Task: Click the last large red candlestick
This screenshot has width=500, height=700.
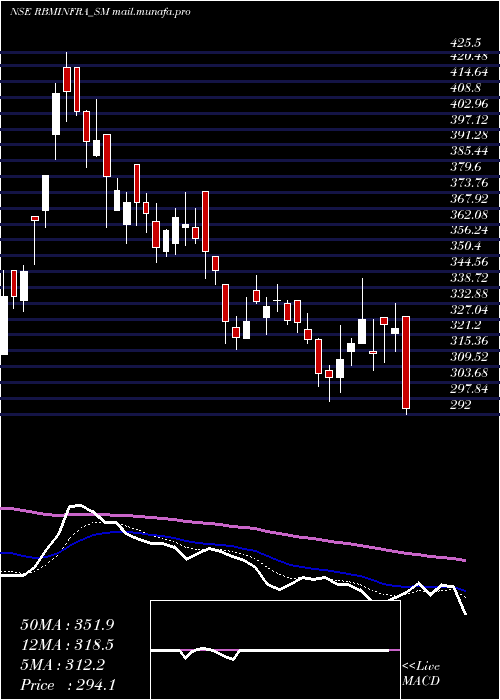Action: click(x=406, y=362)
